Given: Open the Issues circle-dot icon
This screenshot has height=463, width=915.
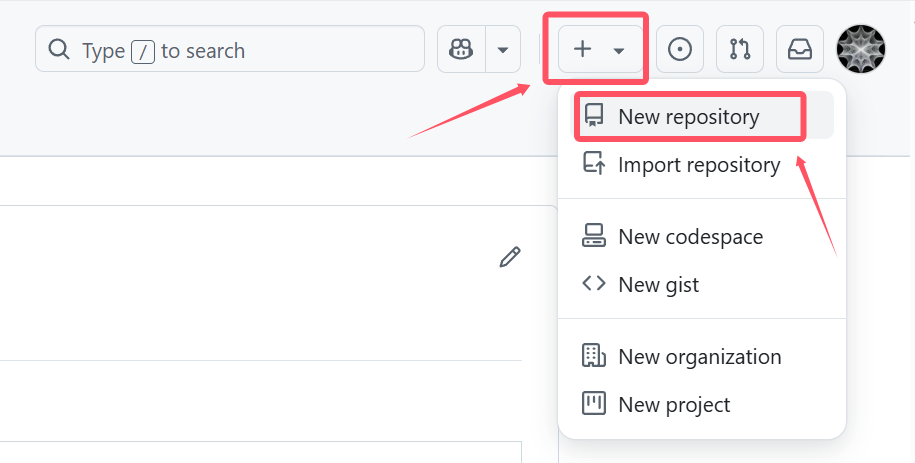Looking at the screenshot, I should point(680,49).
